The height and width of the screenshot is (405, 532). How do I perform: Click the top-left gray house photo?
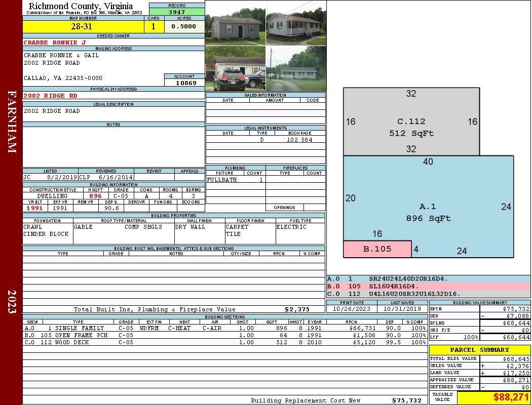[236, 23]
